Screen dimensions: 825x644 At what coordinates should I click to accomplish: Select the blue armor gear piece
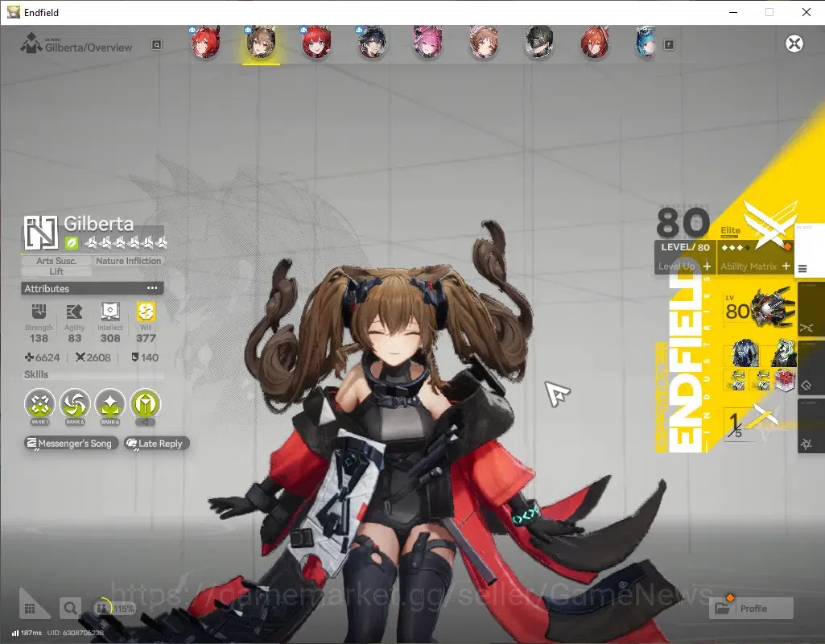click(x=745, y=353)
